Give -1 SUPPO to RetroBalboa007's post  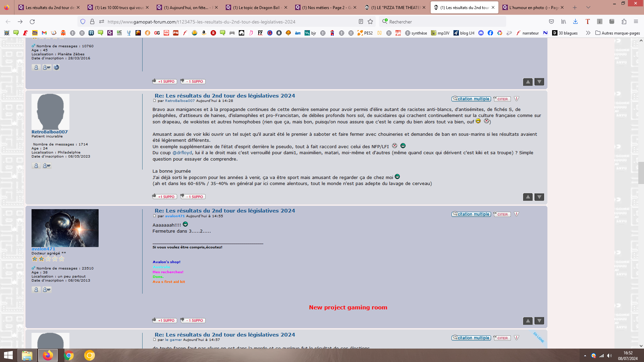[x=193, y=196]
